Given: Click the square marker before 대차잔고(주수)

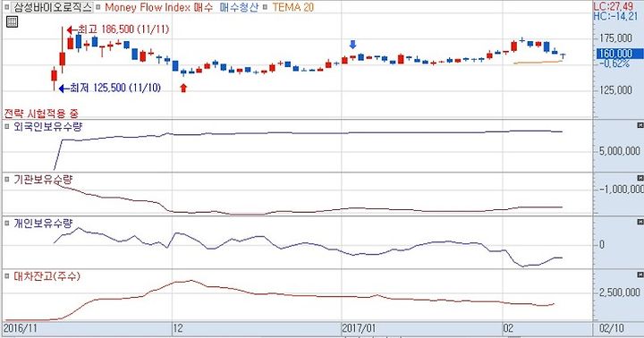Looking at the screenshot, I should (x=7, y=276).
